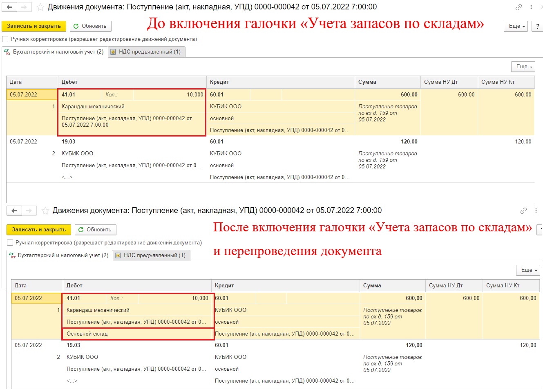
Task: Click the 'Дебет' column header in lower table
Action: pyautogui.click(x=137, y=286)
